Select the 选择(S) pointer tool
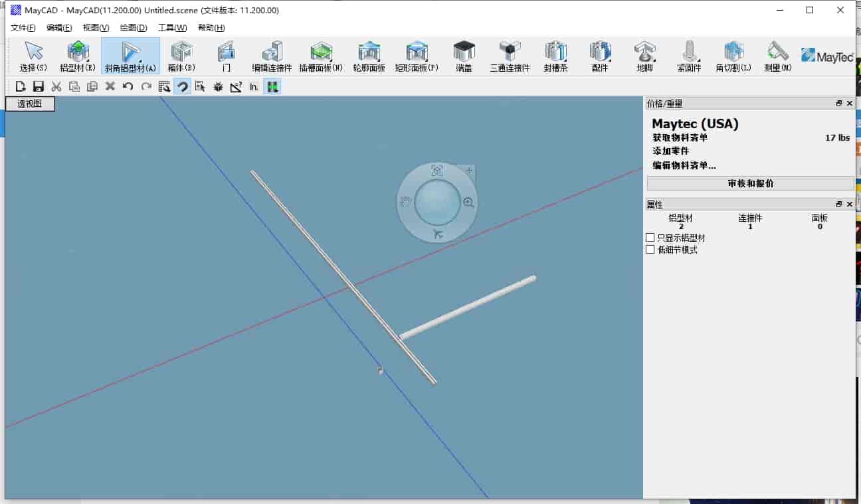The height and width of the screenshot is (504, 861). tap(33, 56)
